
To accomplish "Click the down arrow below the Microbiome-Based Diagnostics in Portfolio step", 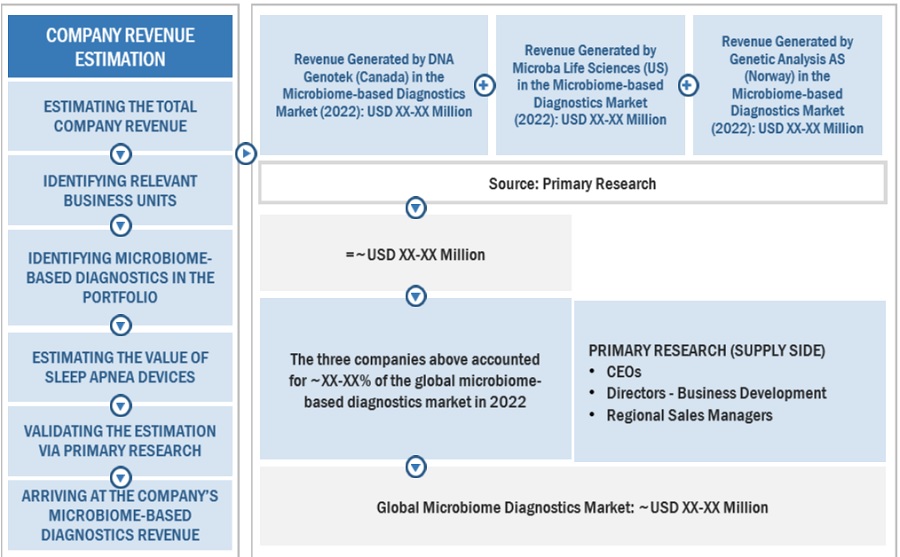I will (120, 325).
